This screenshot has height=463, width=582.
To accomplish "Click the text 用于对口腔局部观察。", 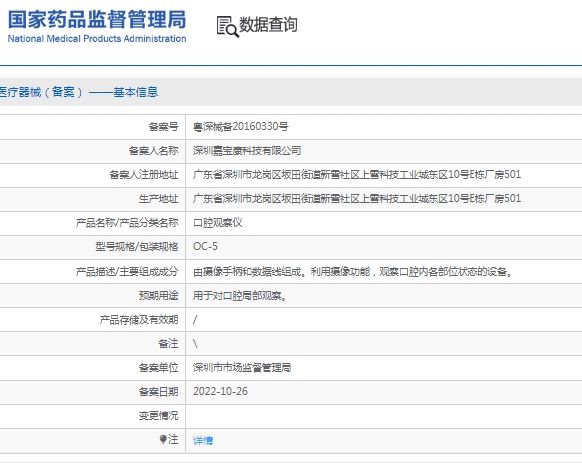I will click(239, 296).
